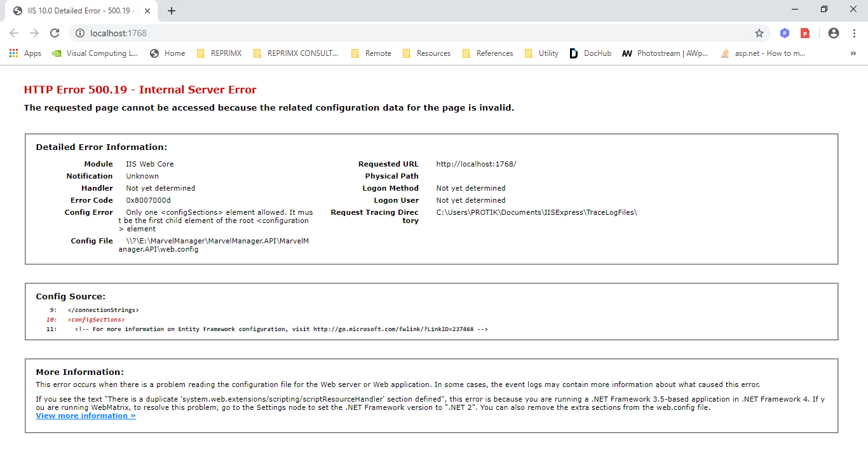Reload the localhost page
The height and width of the screenshot is (469, 868).
tap(55, 33)
